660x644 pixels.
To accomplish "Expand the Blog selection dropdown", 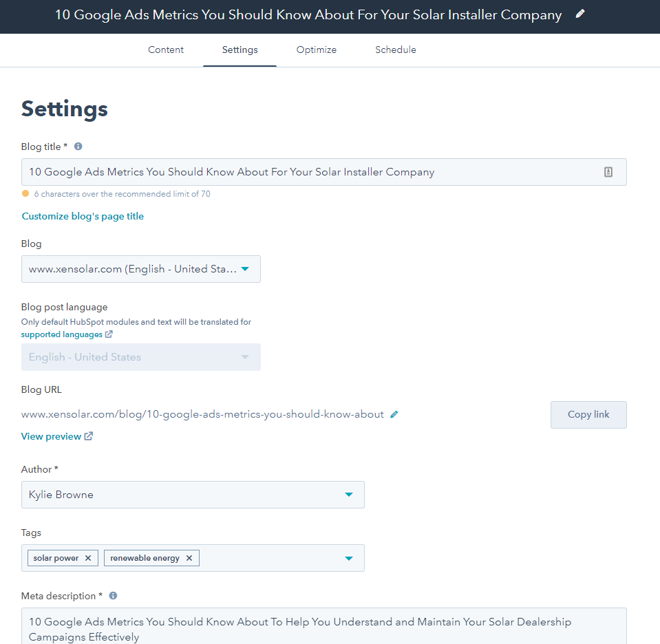I will coord(141,269).
